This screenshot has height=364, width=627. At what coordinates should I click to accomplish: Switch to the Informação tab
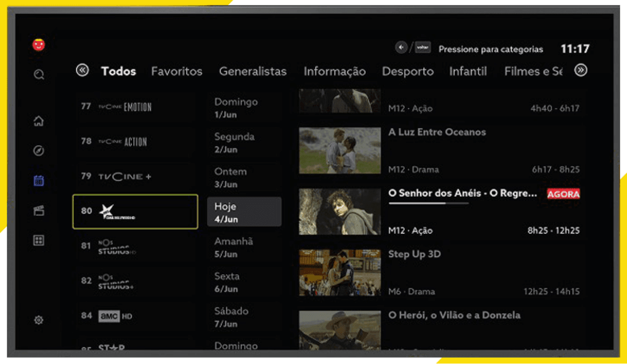(x=334, y=71)
